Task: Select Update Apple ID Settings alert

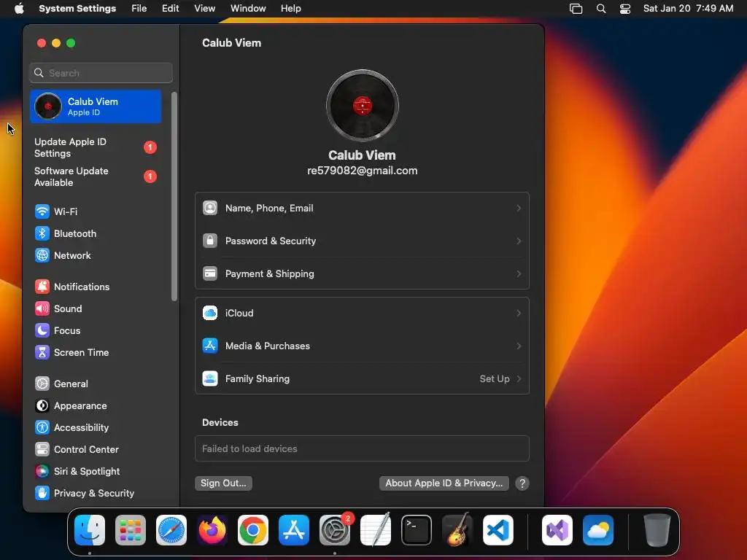Action: 96,147
